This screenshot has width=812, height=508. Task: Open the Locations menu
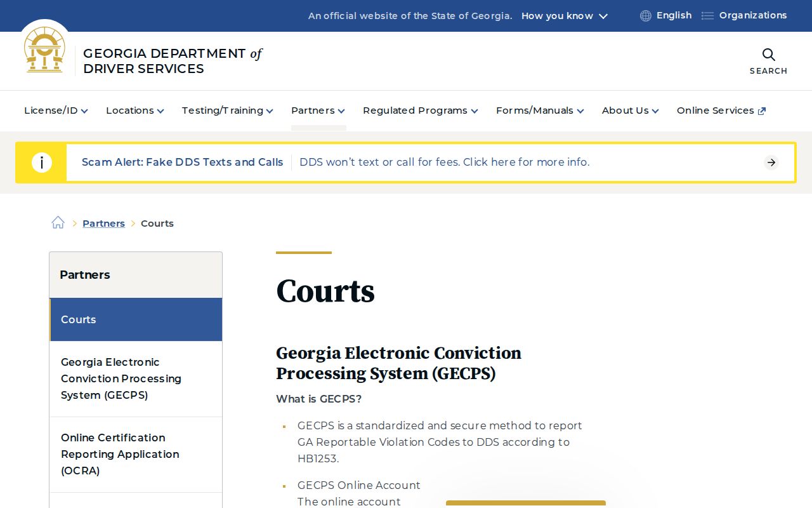[135, 110]
